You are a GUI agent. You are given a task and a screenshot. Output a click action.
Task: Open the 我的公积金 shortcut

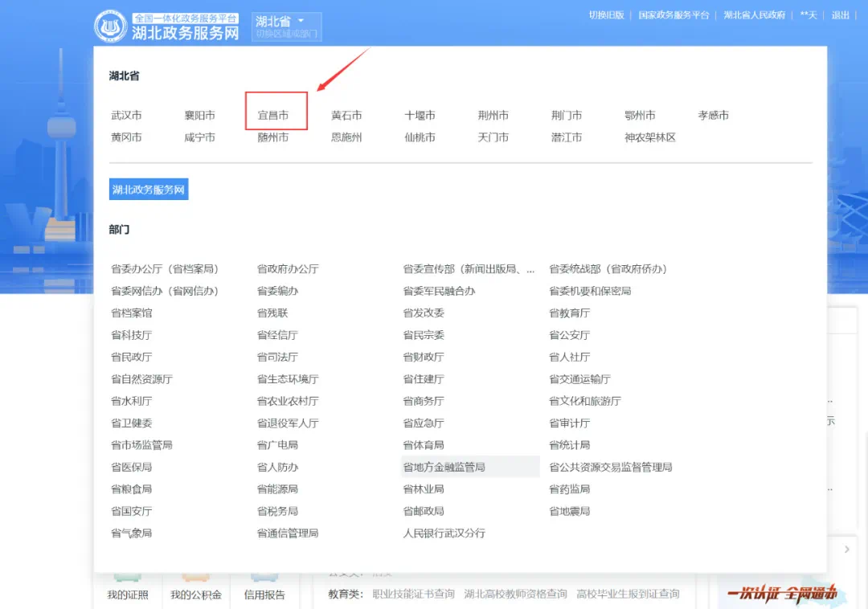click(x=195, y=595)
